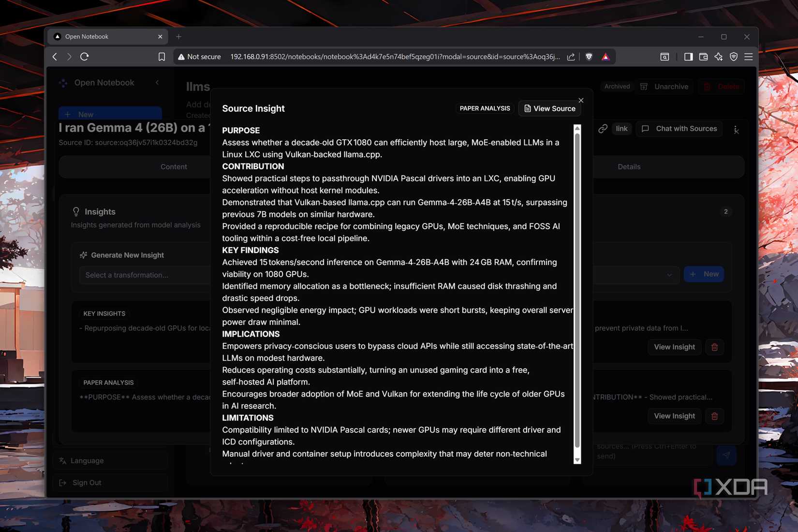Open the browser hamburger menu

click(749, 57)
